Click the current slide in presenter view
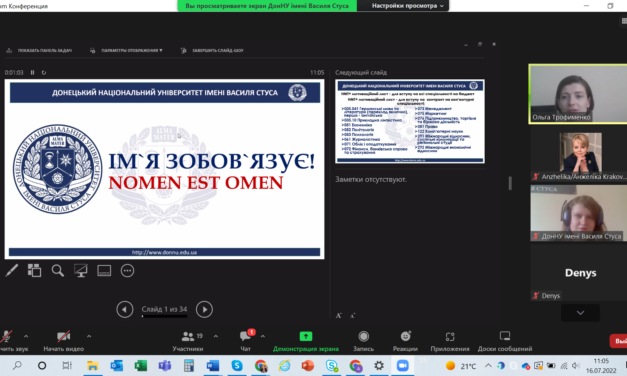The image size is (627, 376). pyautogui.click(x=164, y=169)
